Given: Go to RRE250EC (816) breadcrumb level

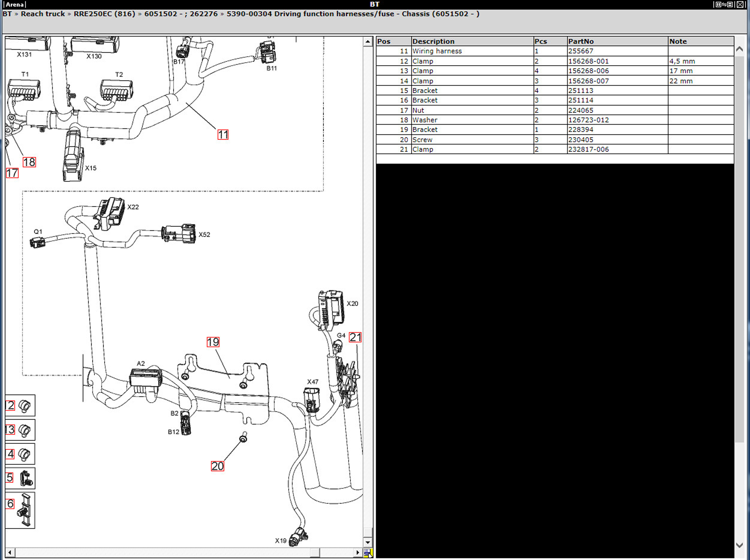Looking at the screenshot, I should point(104,14).
